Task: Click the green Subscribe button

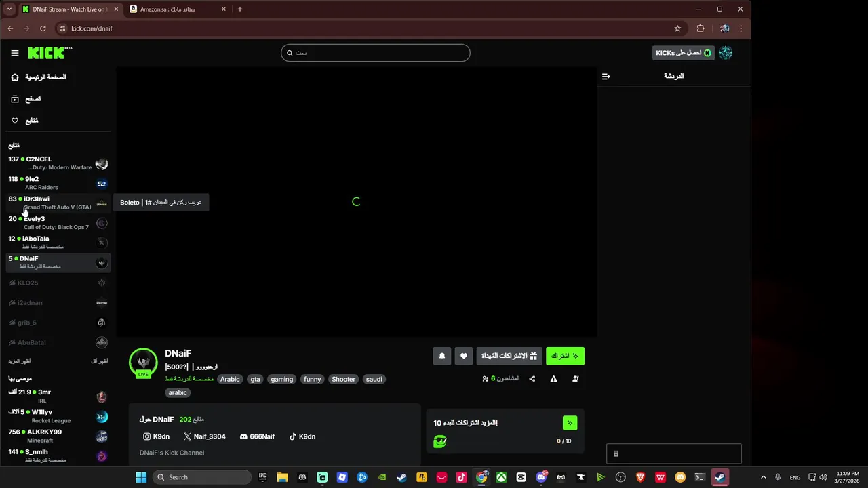Action: [565, 356]
